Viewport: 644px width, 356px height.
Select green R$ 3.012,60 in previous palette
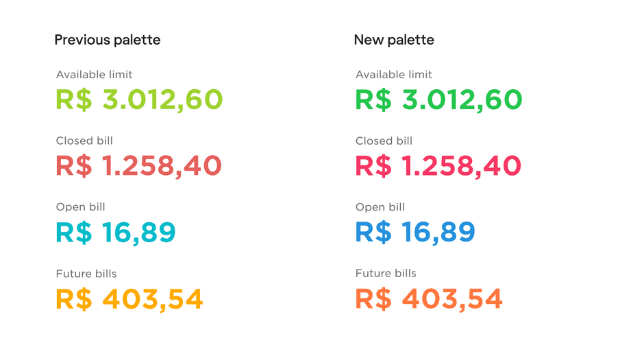[139, 99]
